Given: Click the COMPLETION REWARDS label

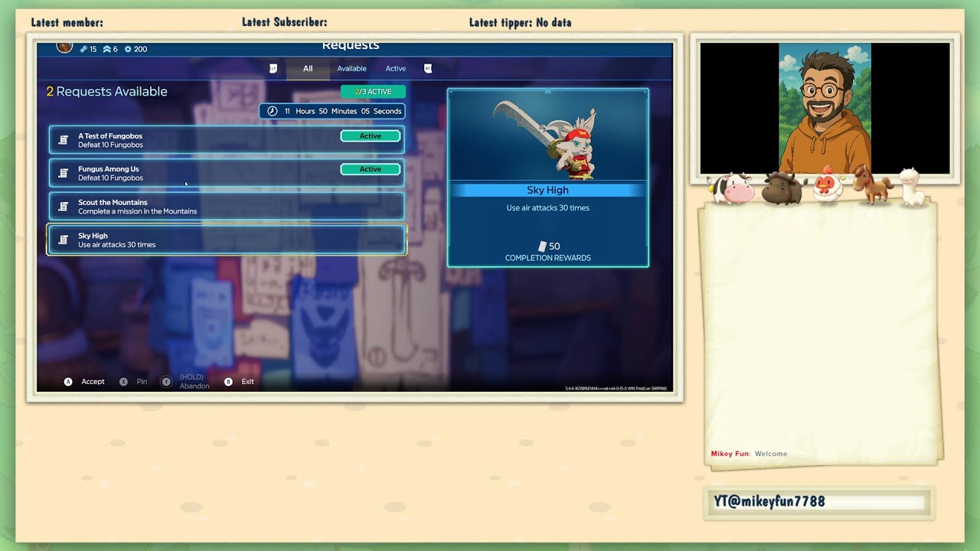Looking at the screenshot, I should click(x=548, y=259).
